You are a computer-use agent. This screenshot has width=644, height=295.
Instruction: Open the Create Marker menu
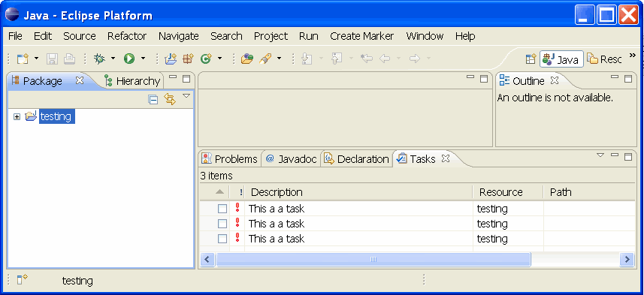click(x=362, y=36)
